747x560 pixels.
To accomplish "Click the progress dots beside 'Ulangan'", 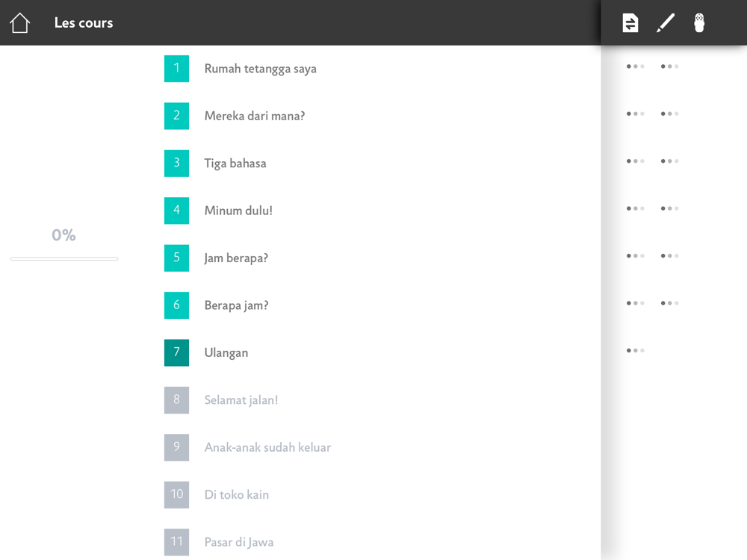I will 635,350.
